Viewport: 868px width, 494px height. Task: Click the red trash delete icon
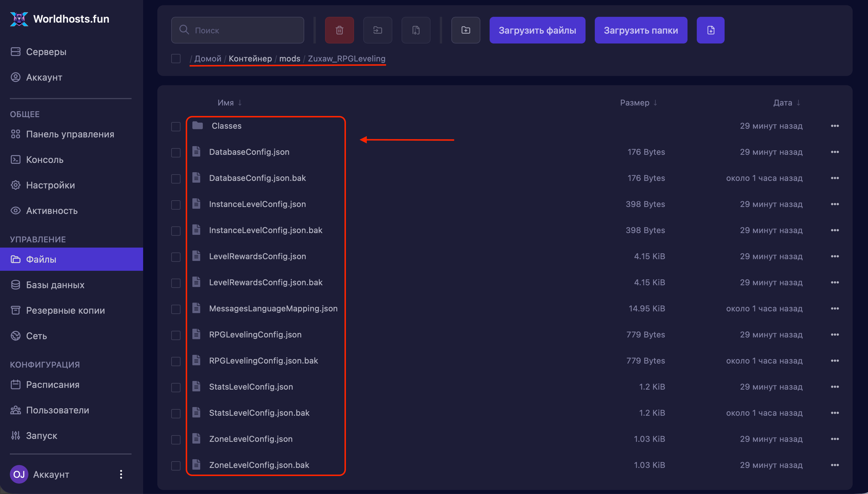[x=339, y=30]
